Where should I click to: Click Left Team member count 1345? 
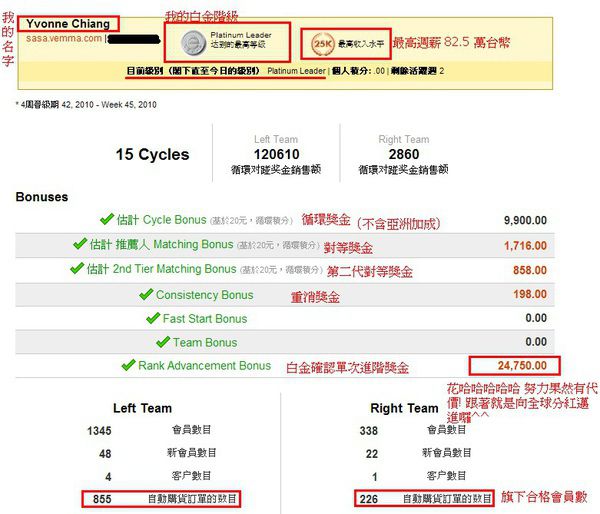point(99,431)
